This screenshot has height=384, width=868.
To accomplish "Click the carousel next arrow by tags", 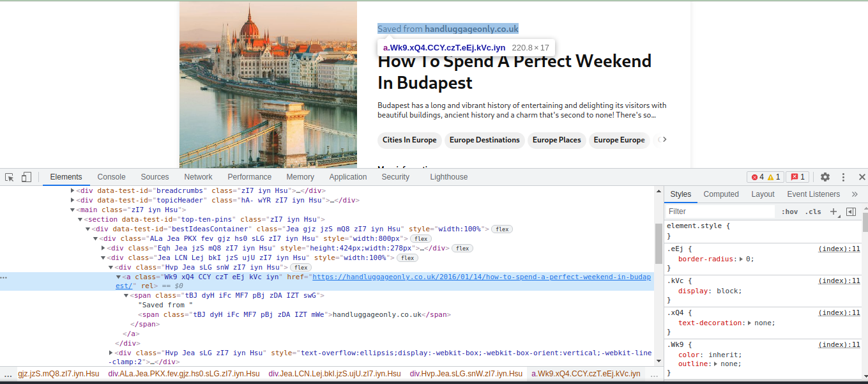I will pos(663,139).
